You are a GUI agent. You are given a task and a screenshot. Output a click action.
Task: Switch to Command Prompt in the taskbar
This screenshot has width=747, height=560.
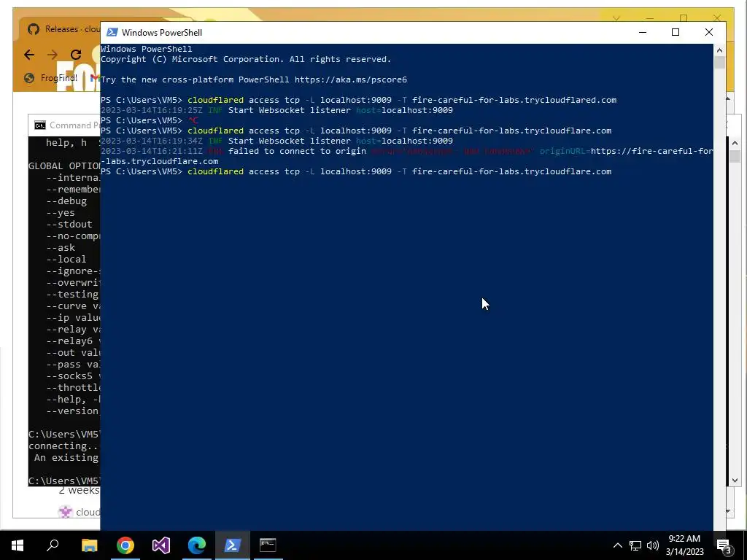pos(268,545)
